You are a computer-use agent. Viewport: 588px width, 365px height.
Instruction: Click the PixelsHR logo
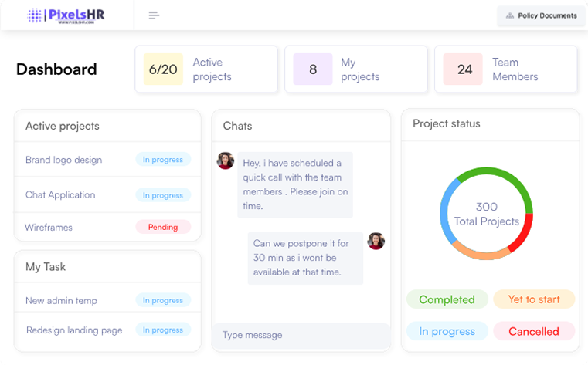[67, 15]
